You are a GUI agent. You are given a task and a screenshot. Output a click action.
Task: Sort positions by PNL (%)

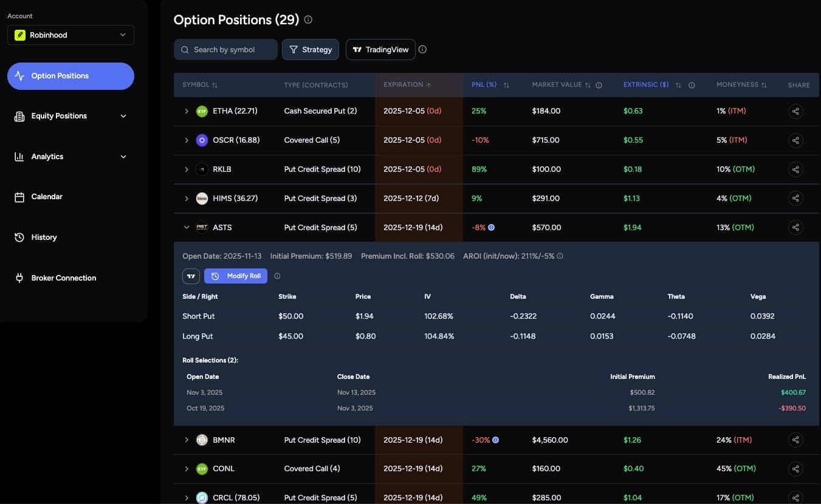tap(506, 85)
